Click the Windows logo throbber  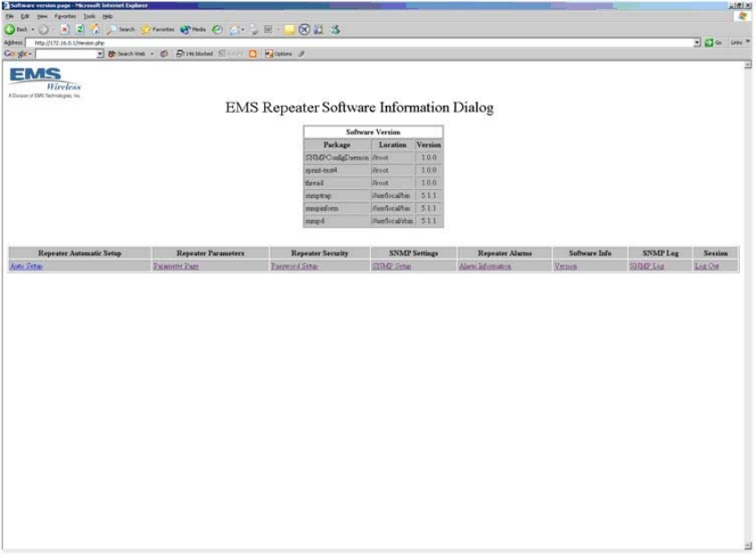pyautogui.click(x=743, y=16)
